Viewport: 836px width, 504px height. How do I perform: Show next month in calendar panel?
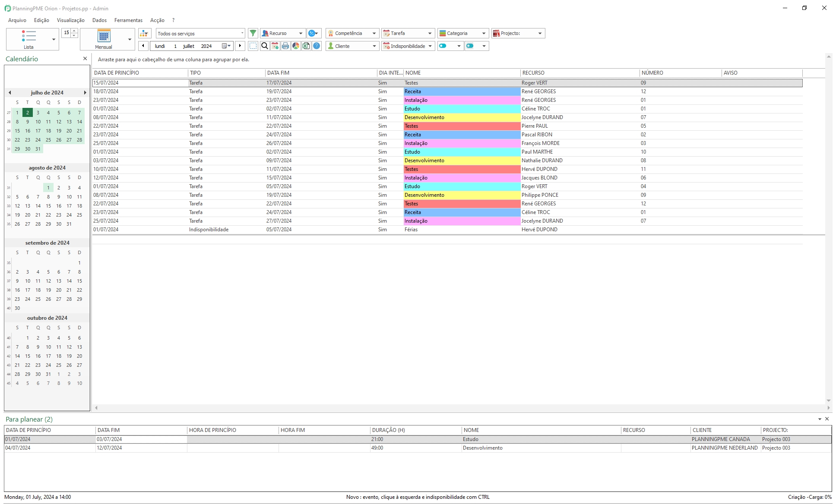(85, 92)
